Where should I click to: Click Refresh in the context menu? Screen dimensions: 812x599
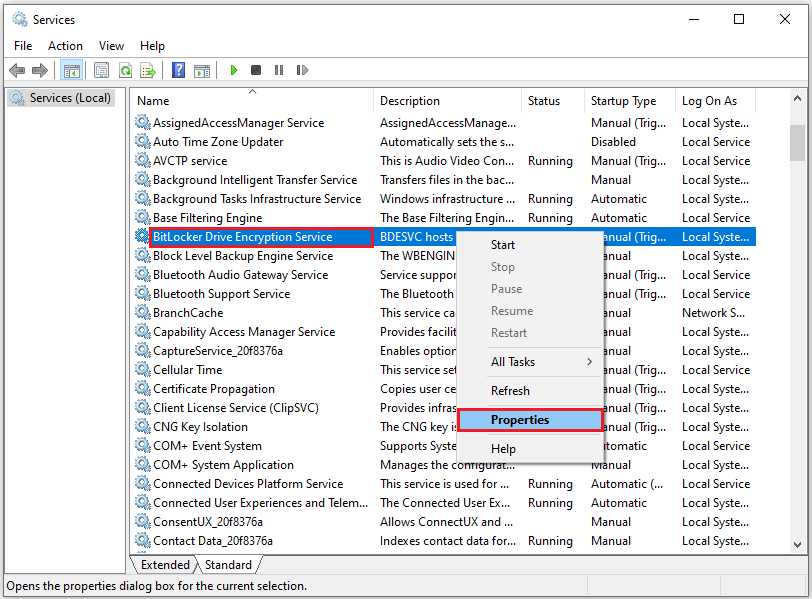click(510, 391)
